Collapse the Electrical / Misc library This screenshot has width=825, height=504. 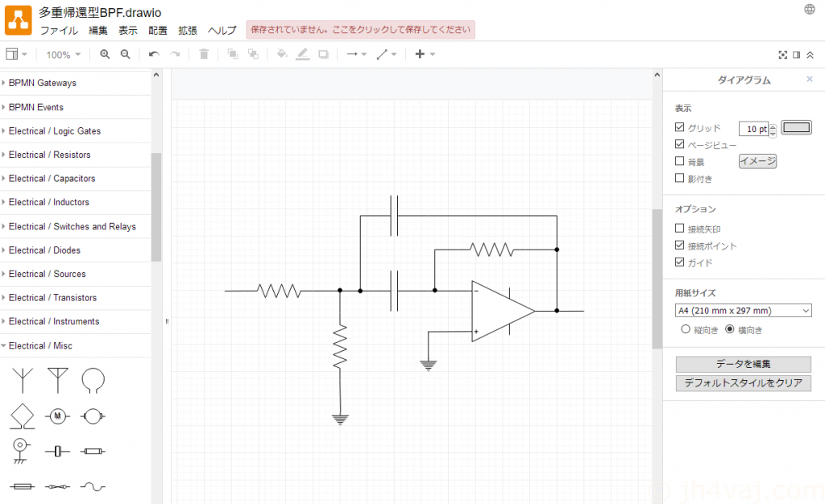click(x=75, y=345)
